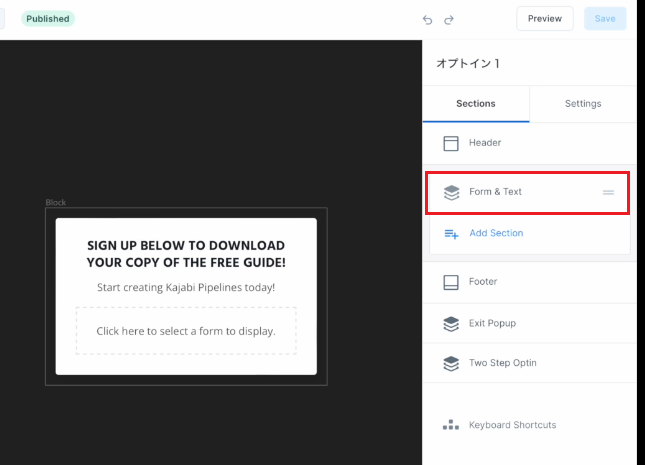645x465 pixels.
Task: Switch to the Settings tab
Action: (583, 104)
